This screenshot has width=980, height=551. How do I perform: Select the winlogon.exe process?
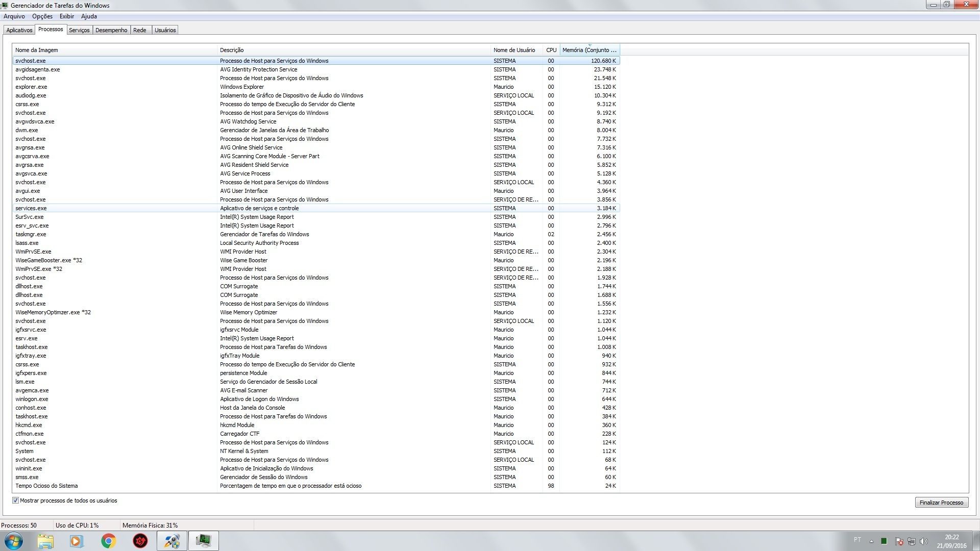tap(316, 399)
